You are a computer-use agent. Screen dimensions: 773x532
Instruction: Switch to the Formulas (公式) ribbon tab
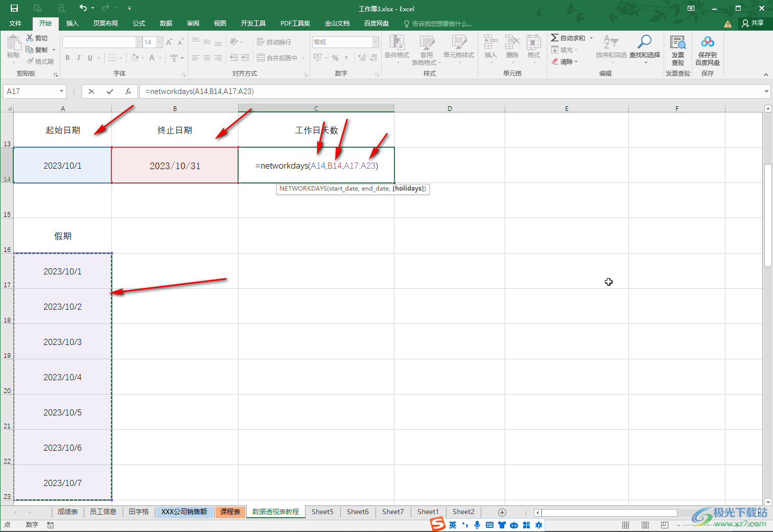[x=139, y=23]
